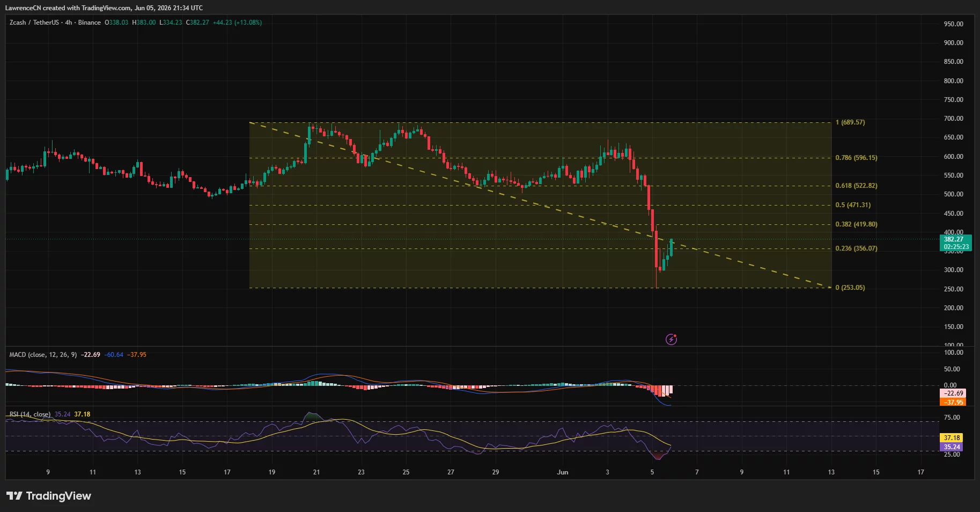980x512 pixels.
Task: Select Fibonacci level label 0.786 (596.15)
Action: click(856, 158)
